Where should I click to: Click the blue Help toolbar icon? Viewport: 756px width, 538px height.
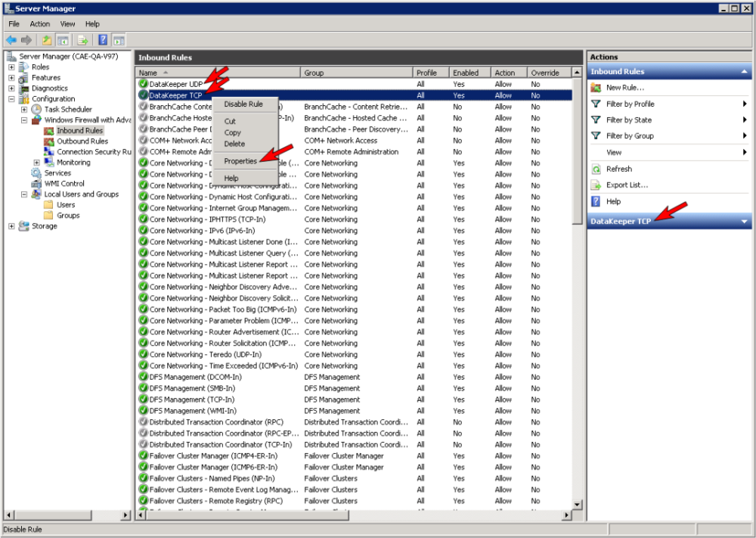pos(103,40)
